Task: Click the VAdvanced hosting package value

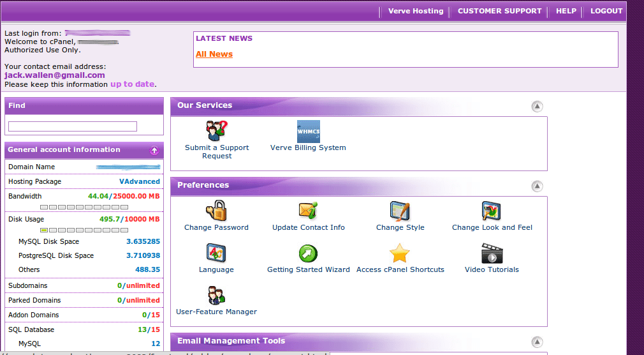Action: [x=139, y=181]
